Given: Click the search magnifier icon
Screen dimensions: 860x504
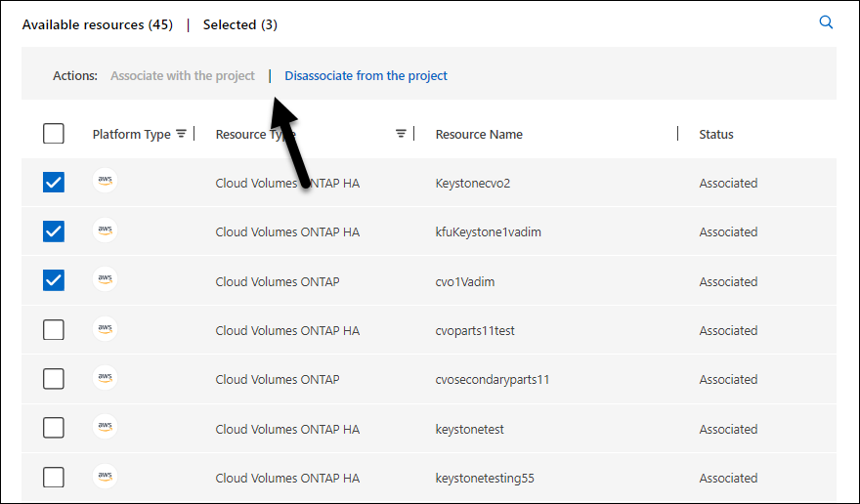Looking at the screenshot, I should [826, 22].
